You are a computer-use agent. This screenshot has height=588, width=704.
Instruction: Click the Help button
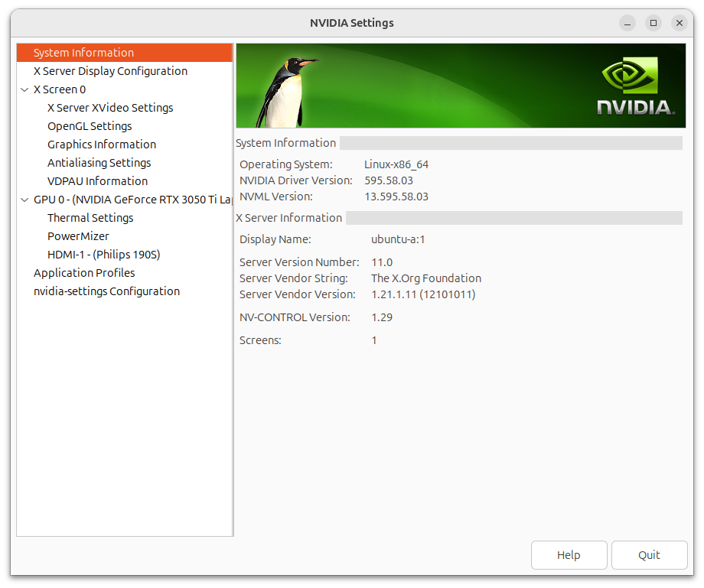coord(569,555)
